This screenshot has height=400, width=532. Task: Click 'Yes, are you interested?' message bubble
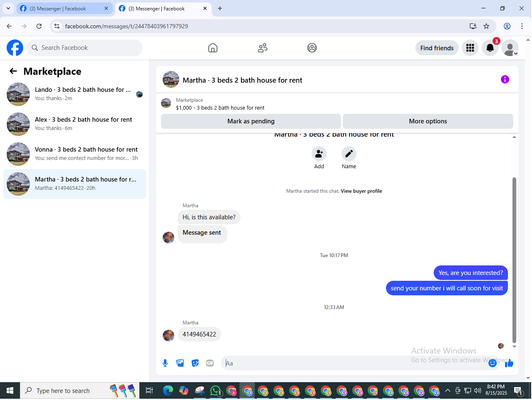471,273
